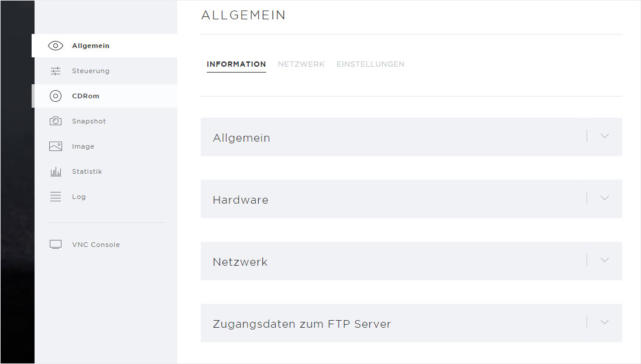Screen dimensions: 641x364
Task: Expand the Zugangsdaten zum FTP Server chevron
Action: coord(605,322)
